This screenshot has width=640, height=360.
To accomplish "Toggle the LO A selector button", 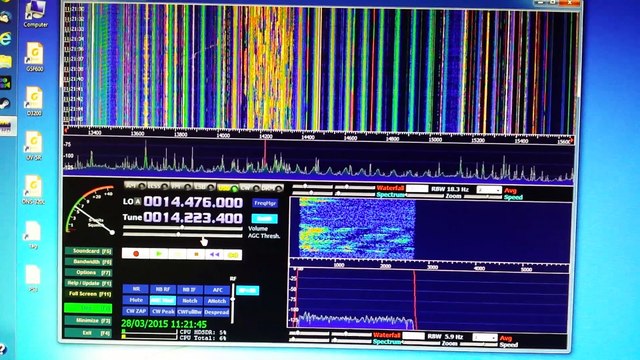I will (x=138, y=201).
